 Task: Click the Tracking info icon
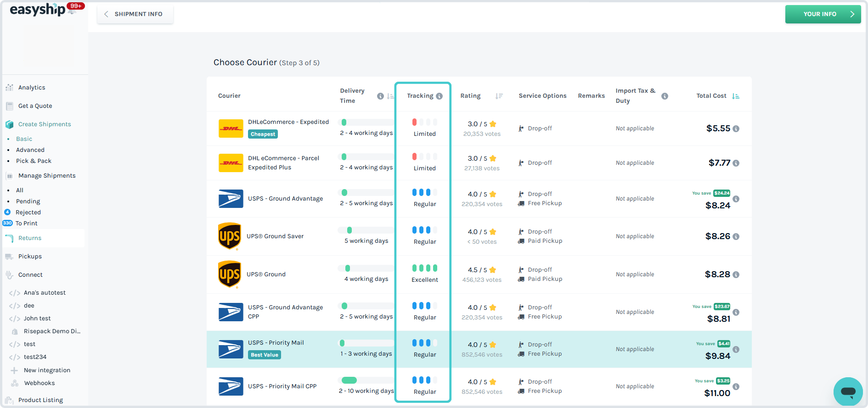pos(440,96)
